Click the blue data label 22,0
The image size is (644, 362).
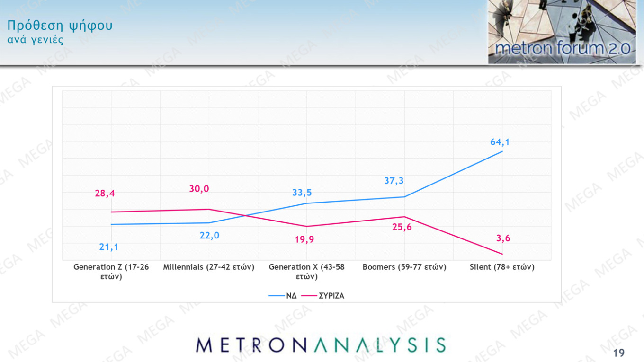pyautogui.click(x=209, y=235)
